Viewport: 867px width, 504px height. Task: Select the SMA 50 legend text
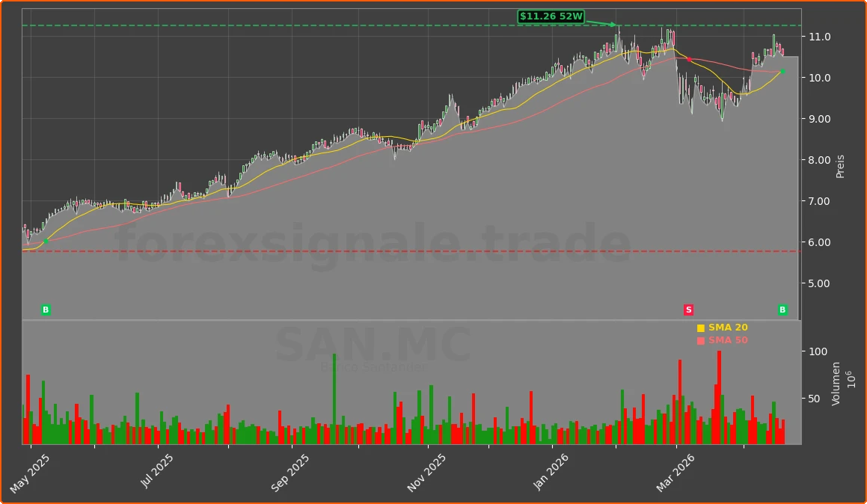pyautogui.click(x=728, y=340)
